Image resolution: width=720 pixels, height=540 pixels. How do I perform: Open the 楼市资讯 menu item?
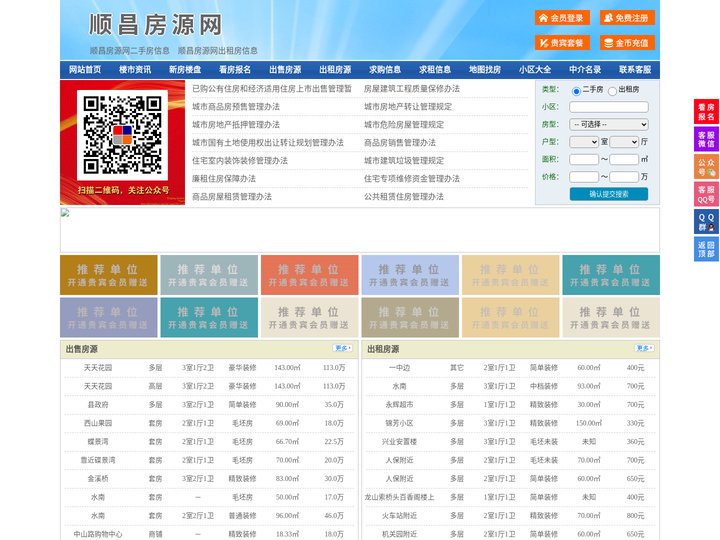[135, 70]
